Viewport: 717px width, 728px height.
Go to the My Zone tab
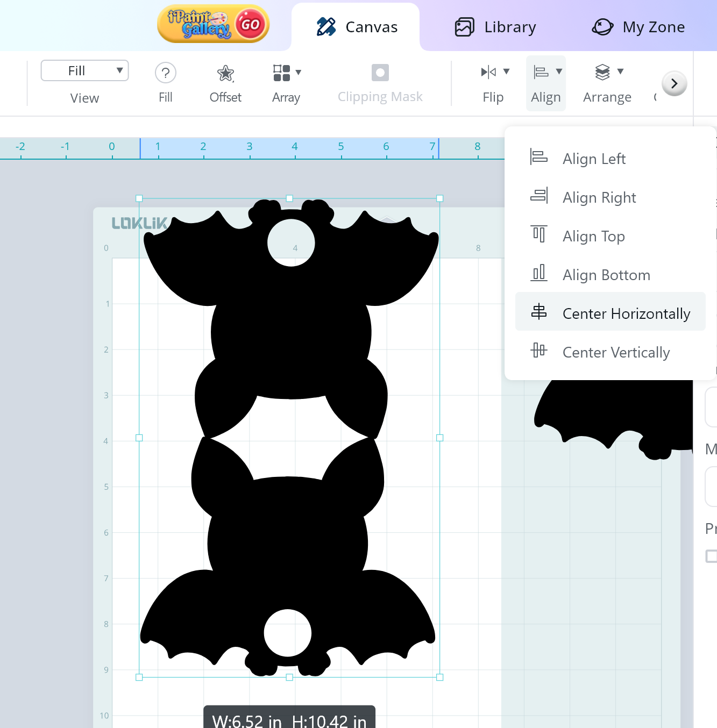638,27
